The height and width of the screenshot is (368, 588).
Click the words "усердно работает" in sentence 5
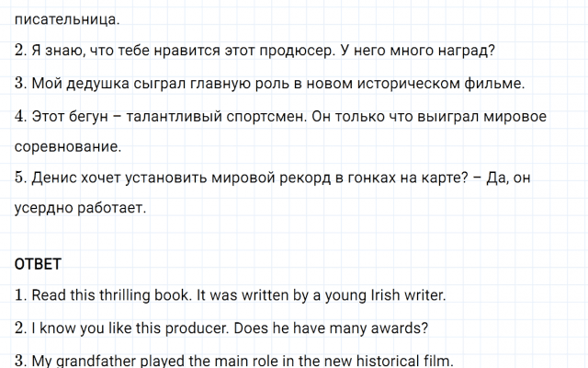pyautogui.click(x=81, y=209)
